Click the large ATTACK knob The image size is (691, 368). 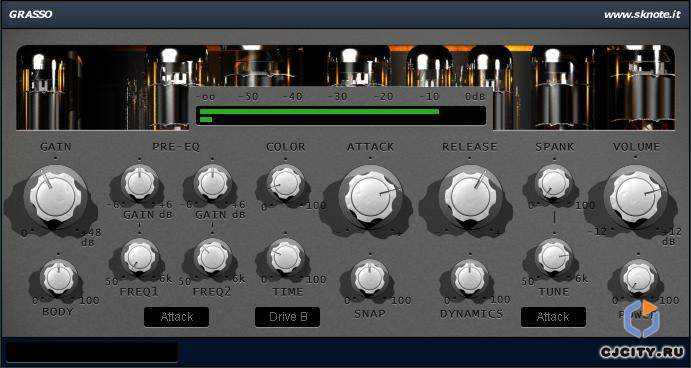(370, 197)
